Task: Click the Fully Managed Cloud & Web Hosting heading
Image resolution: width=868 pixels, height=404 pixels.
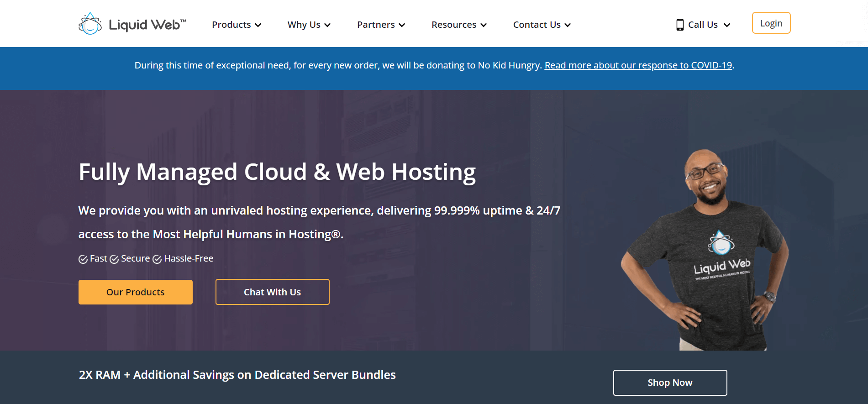Action: [x=277, y=172]
